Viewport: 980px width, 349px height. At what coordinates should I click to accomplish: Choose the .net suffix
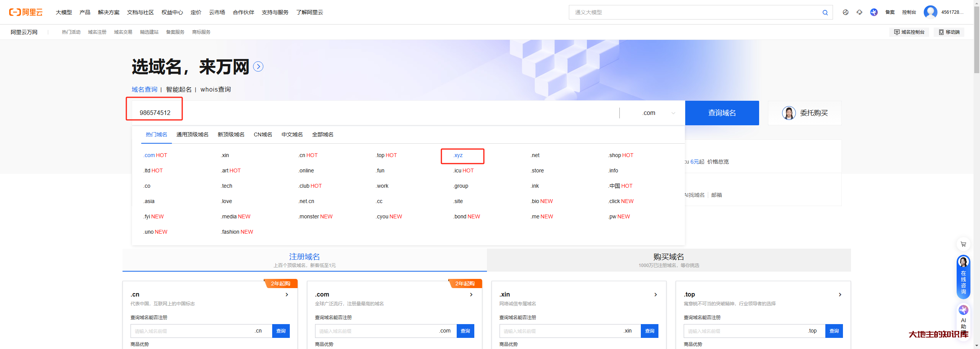click(x=535, y=155)
